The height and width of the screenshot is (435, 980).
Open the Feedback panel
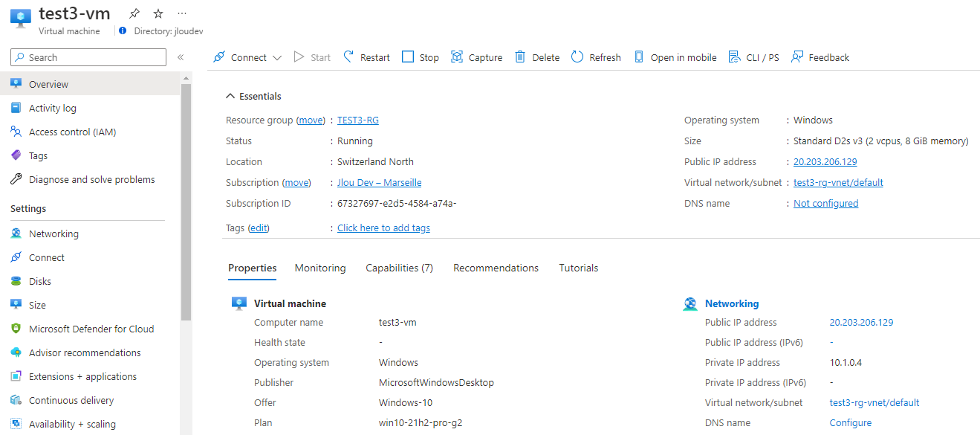point(820,57)
